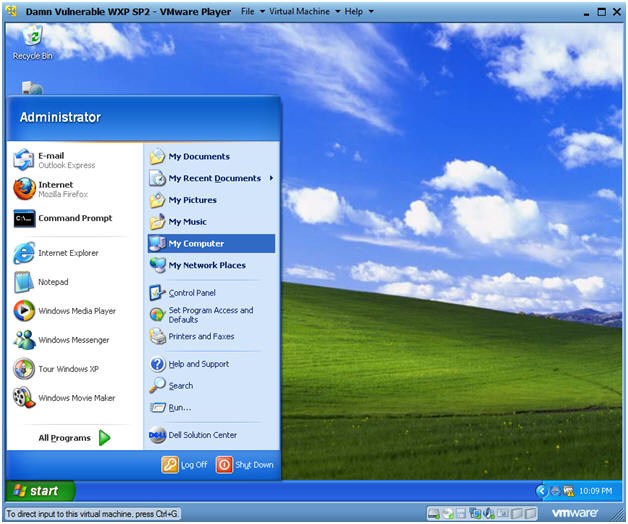Click VMware hard disk status icon
The height and width of the screenshot is (524, 628).
[433, 513]
